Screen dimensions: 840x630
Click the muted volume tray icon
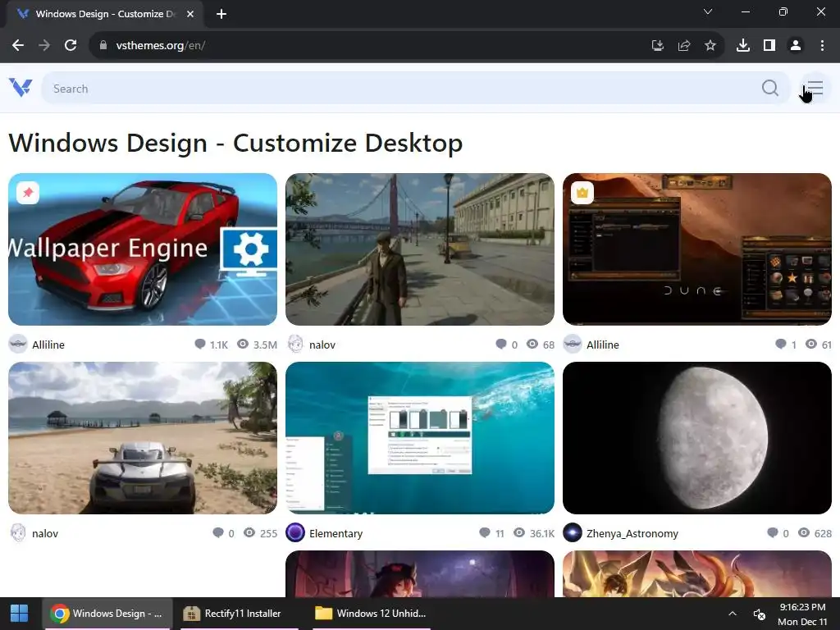759,614
